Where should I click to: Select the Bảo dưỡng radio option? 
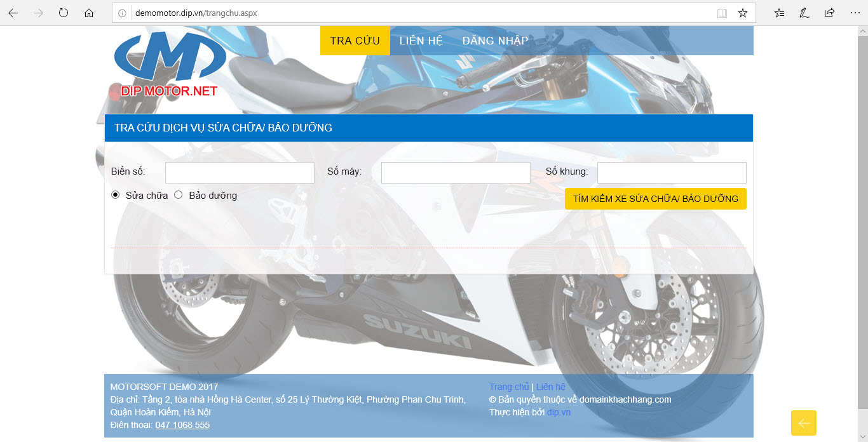179,195
